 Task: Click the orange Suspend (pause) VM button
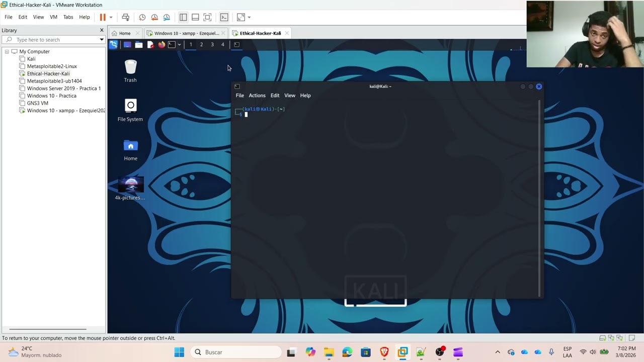(x=103, y=17)
